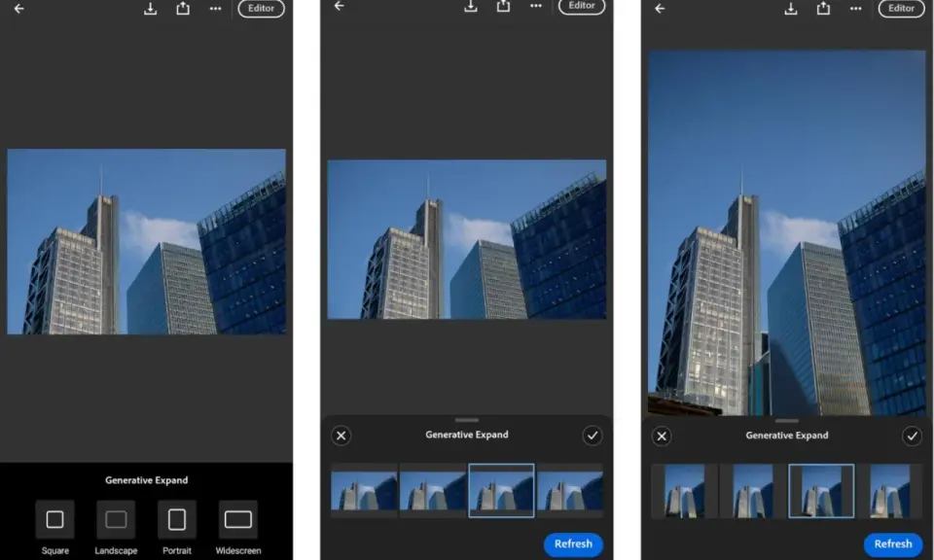Pick the fourth portrait variation thumbnail in the right screen
This screenshot has height=560, width=934.
(890, 492)
